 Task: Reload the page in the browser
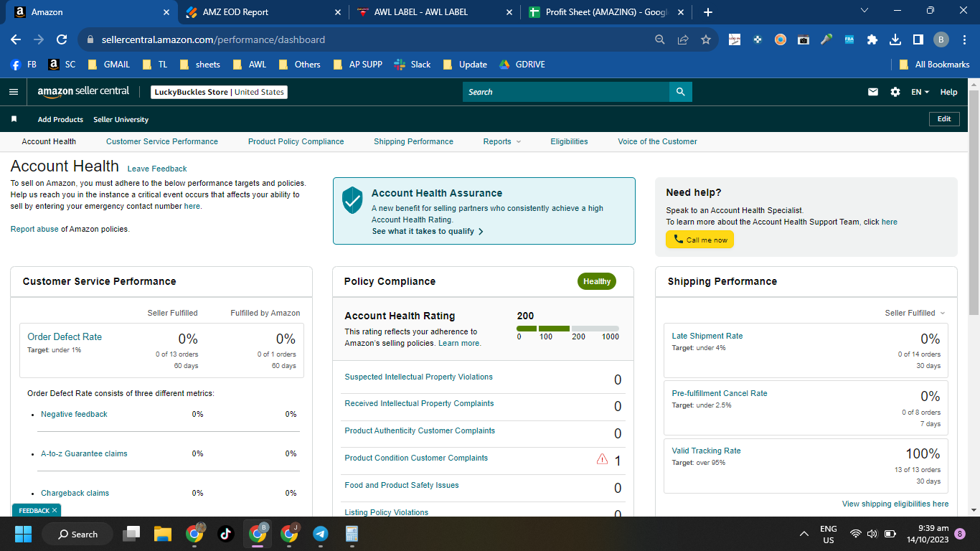coord(62,39)
